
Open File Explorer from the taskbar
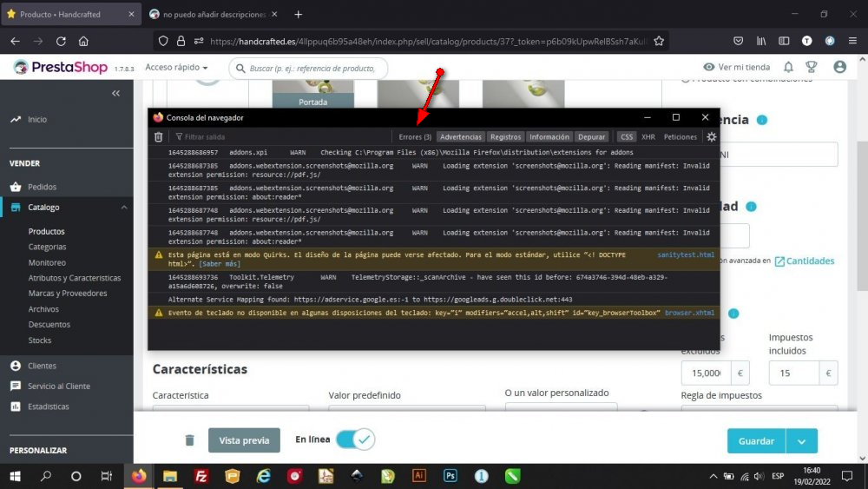(170, 476)
